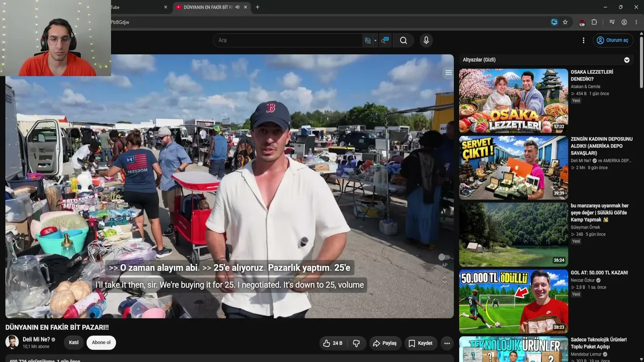The height and width of the screenshot is (362, 644).
Task: Open the TEKNOLOJİK ÜRÜNLER video thumbnail
Action: (x=513, y=349)
